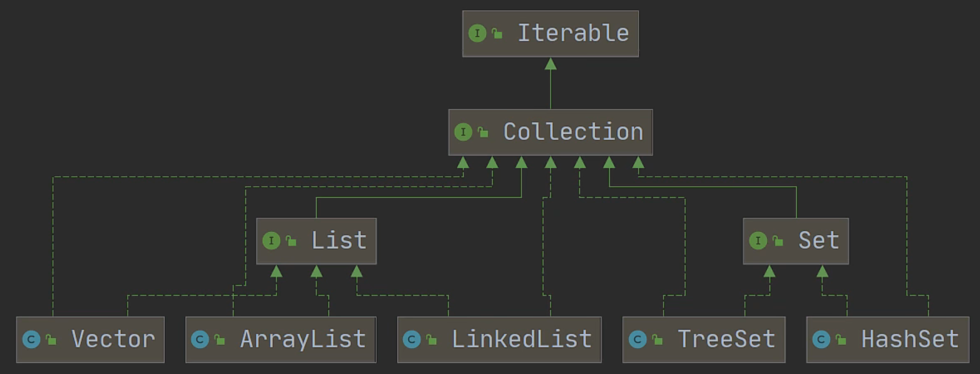Select the Vector class node
The height and width of the screenshot is (374, 980).
tap(90, 340)
